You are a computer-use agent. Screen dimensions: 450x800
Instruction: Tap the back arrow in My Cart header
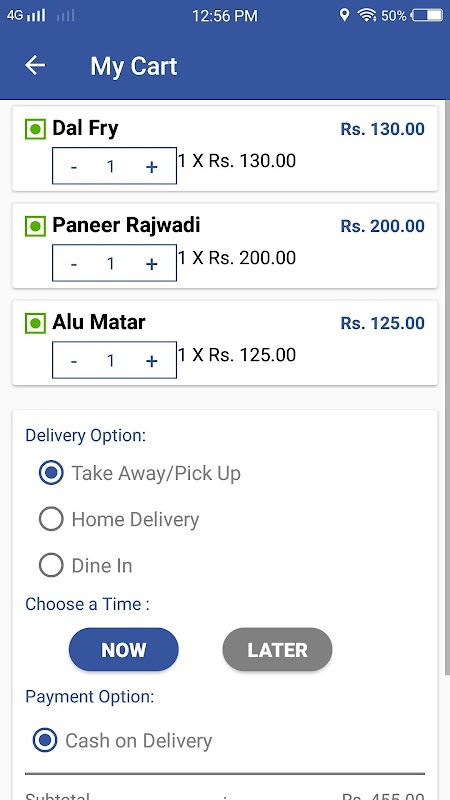pos(35,66)
